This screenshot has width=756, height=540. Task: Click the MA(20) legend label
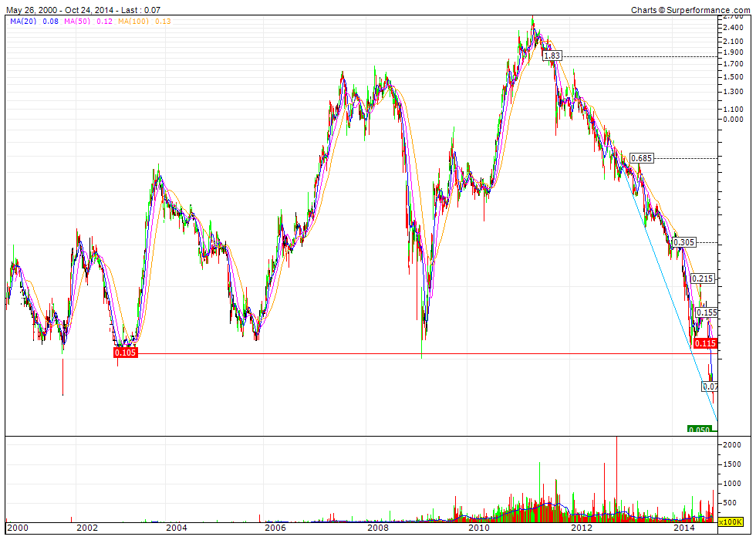(x=22, y=22)
